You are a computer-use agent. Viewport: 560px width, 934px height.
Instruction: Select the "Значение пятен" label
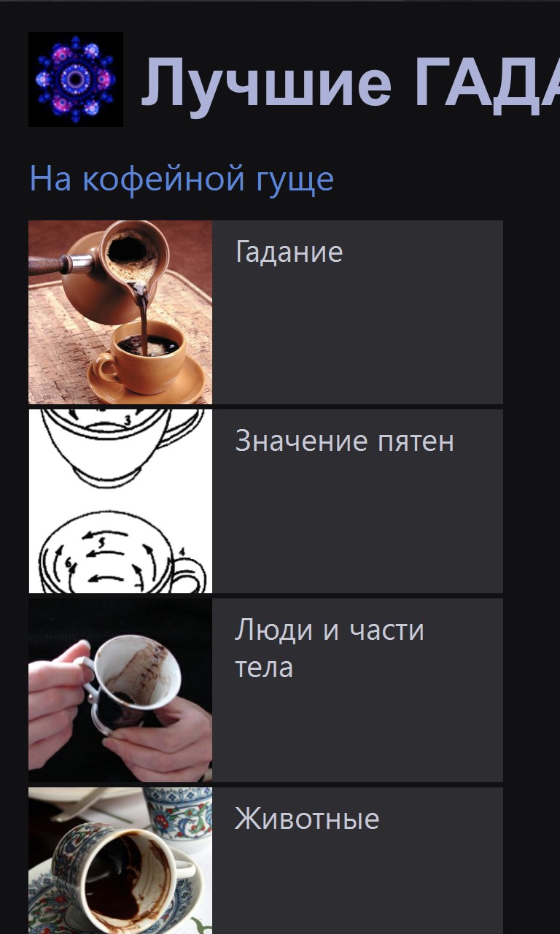click(344, 441)
